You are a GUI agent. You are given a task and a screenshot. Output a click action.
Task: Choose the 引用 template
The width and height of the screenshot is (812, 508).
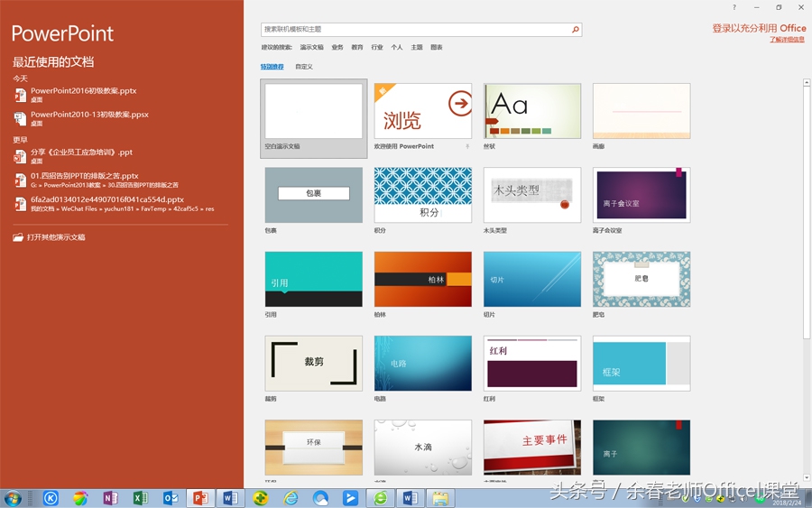point(314,279)
